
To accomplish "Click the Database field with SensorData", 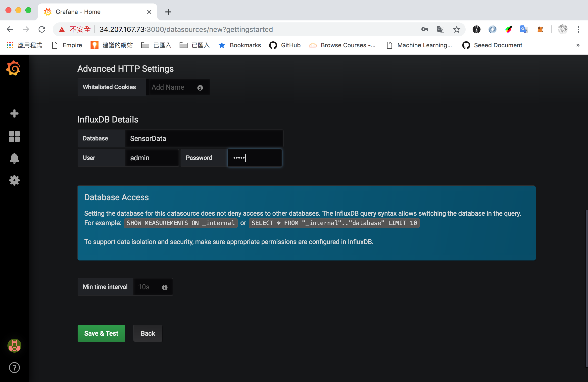I will [x=204, y=138].
